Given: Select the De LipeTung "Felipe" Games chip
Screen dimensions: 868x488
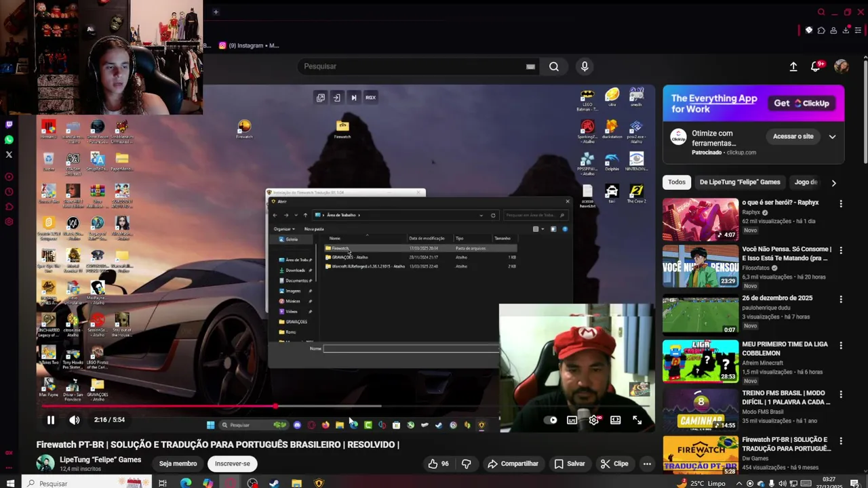Looking at the screenshot, I should 740,182.
